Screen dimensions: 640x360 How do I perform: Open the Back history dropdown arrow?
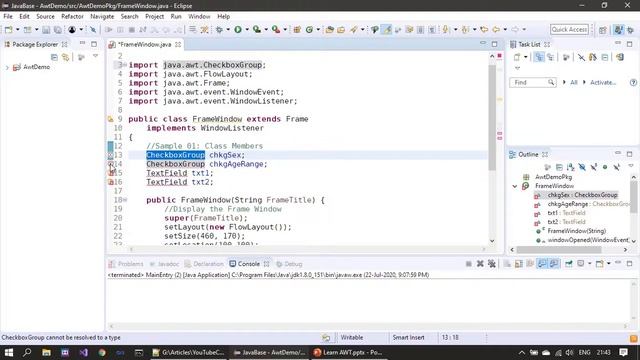click(x=504, y=29)
